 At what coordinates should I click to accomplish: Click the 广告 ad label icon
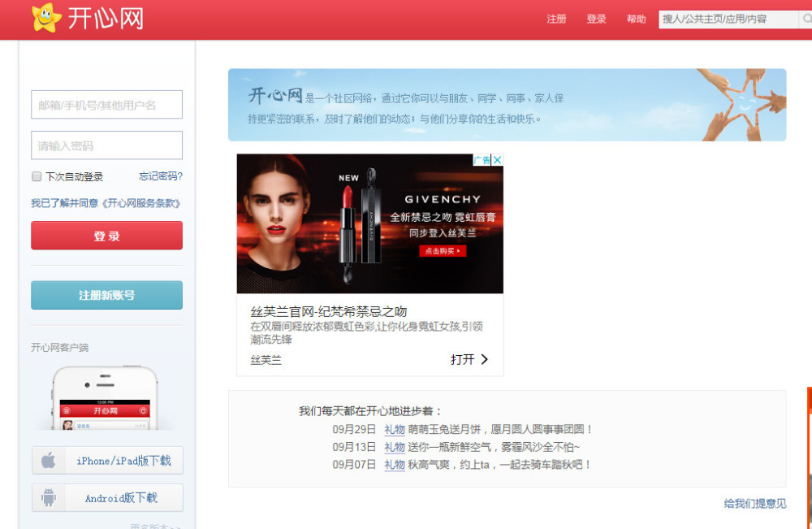pyautogui.click(x=482, y=159)
